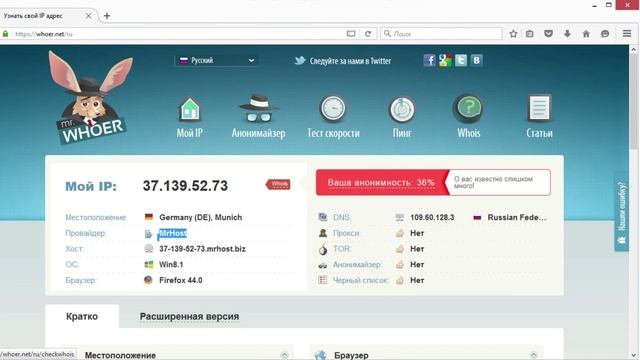Screen dimensions: 640x360
Task: Click the mr. Whoer rabbit logo
Action: point(91,97)
